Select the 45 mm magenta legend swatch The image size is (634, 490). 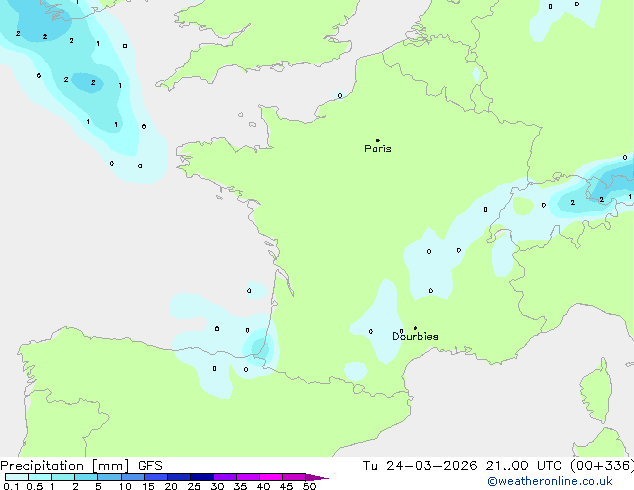click(x=294, y=477)
